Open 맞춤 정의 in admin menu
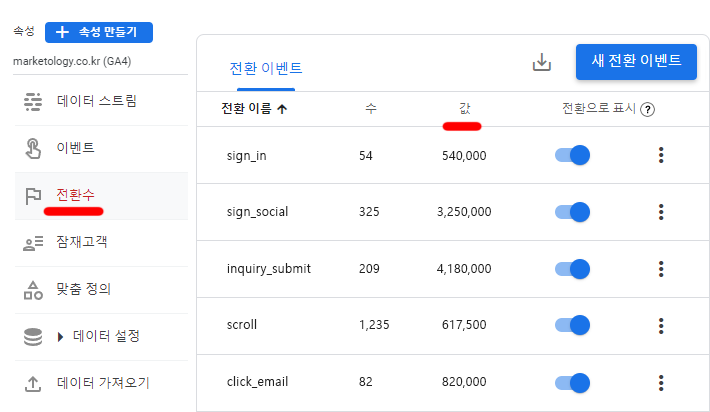 (x=83, y=289)
